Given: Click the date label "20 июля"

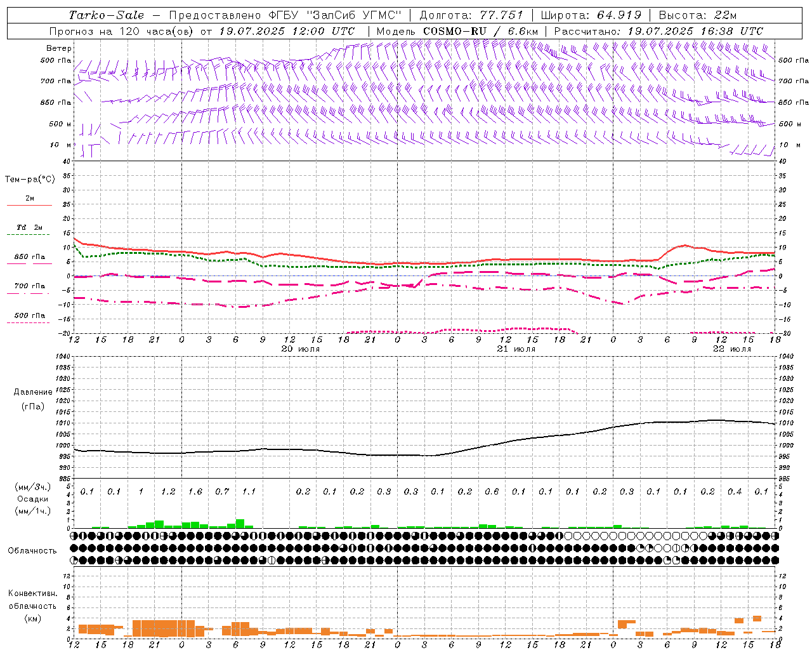Looking at the screenshot, I should pos(301,349).
